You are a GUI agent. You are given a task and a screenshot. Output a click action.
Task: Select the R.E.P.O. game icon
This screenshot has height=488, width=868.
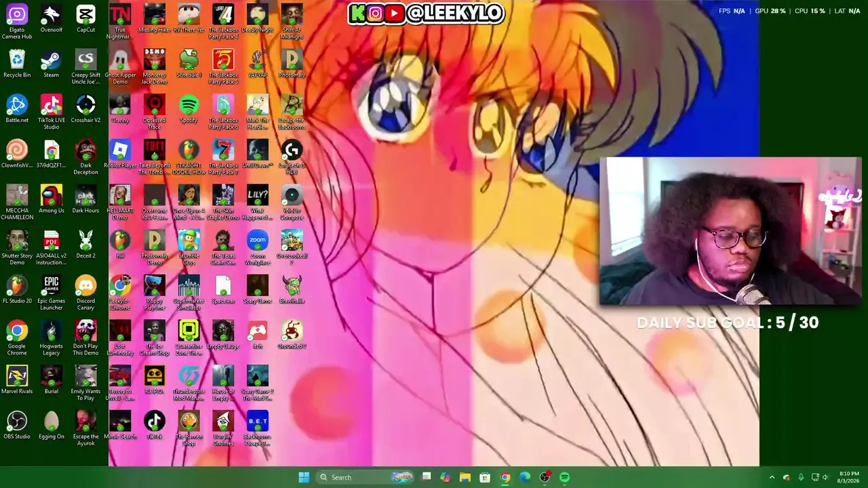[154, 381]
